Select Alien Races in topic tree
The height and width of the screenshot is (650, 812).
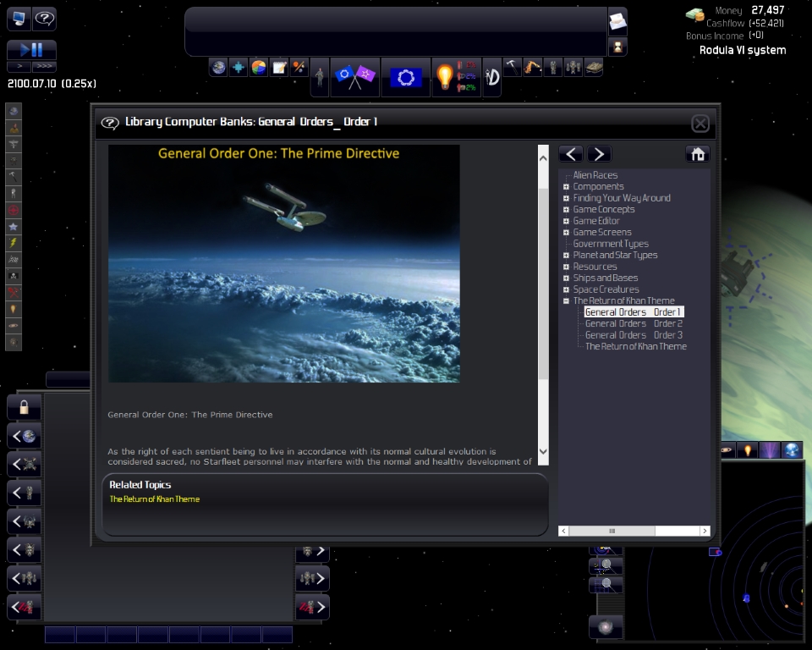[x=595, y=175]
